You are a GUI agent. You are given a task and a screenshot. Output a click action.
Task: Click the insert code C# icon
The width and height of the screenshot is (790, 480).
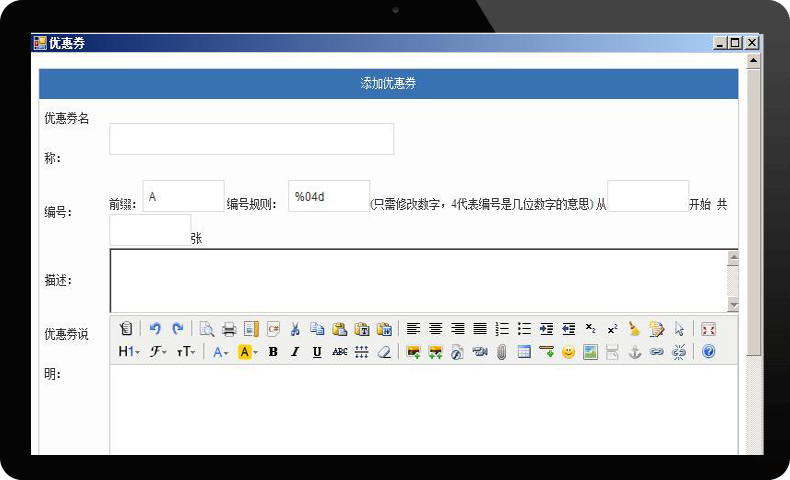pyautogui.click(x=273, y=329)
